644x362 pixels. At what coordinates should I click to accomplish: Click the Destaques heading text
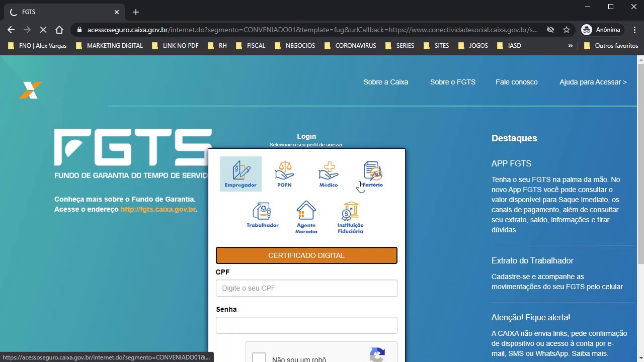(x=514, y=138)
